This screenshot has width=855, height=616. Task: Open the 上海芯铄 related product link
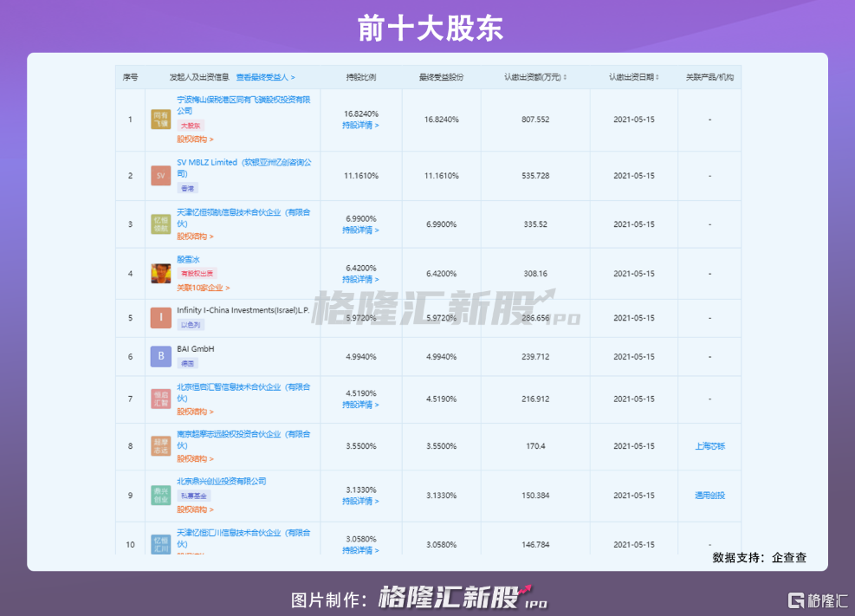click(709, 446)
